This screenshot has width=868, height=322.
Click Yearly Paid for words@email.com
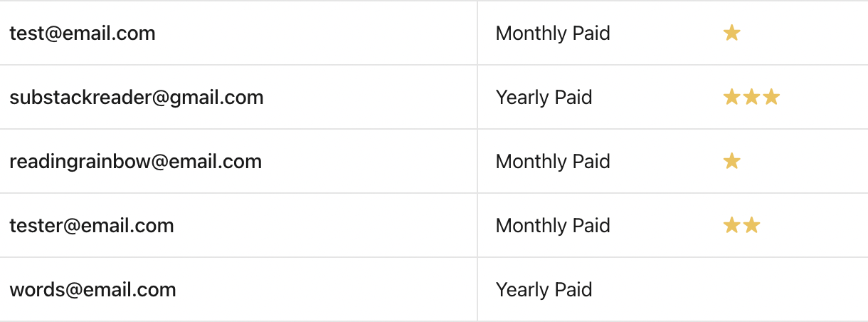(x=544, y=289)
